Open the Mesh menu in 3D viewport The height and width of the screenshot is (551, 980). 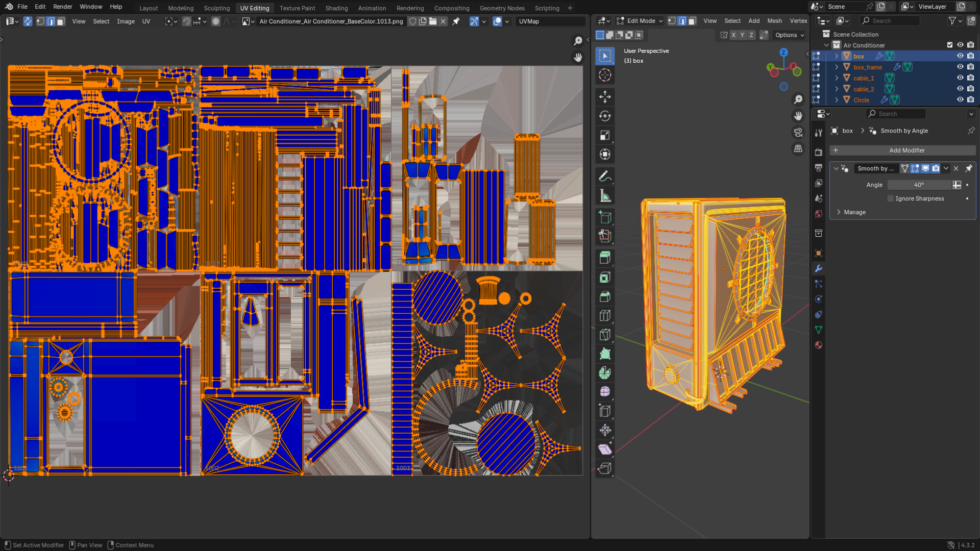tap(774, 21)
